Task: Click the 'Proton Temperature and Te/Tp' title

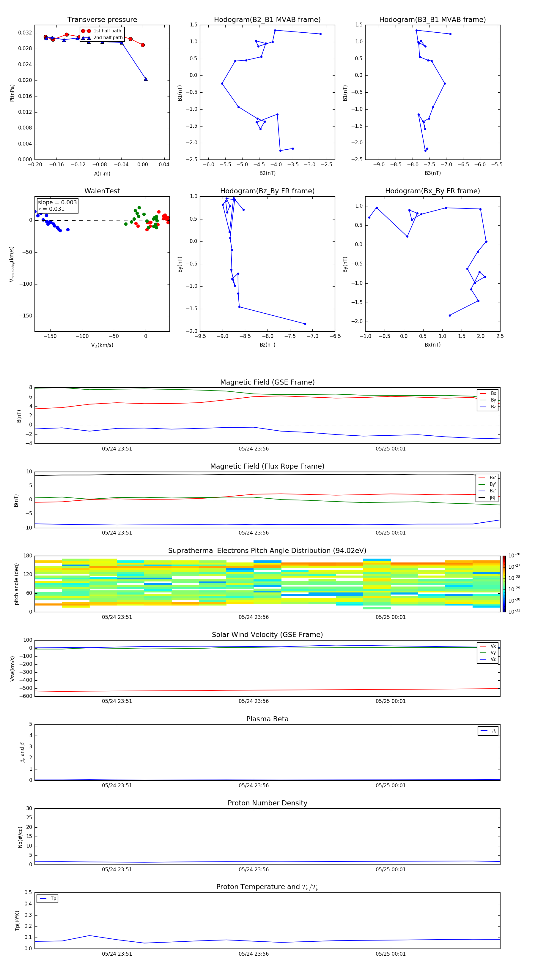Action: click(x=267, y=887)
